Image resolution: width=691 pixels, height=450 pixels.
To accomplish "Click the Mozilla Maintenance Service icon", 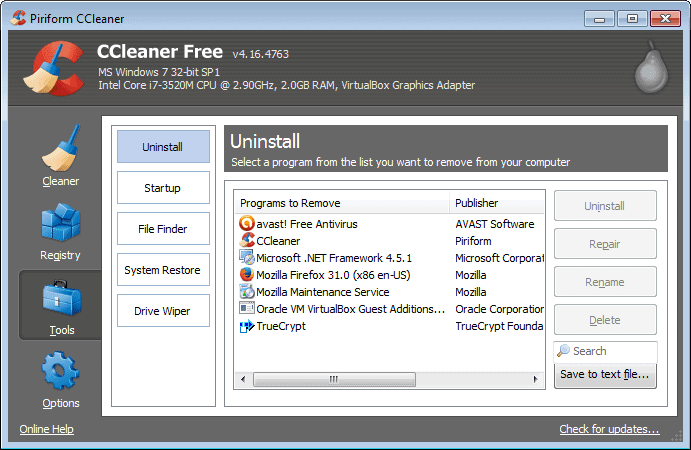I will coord(247,291).
